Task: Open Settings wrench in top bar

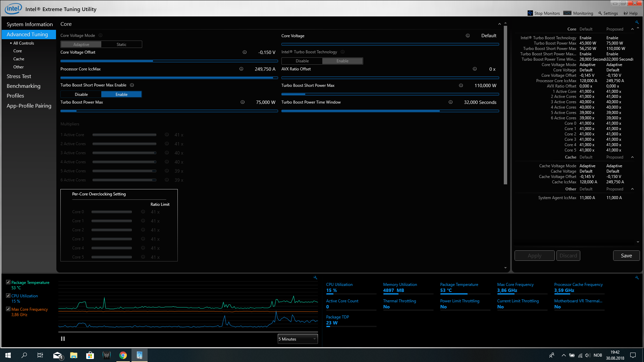Action: [600, 13]
